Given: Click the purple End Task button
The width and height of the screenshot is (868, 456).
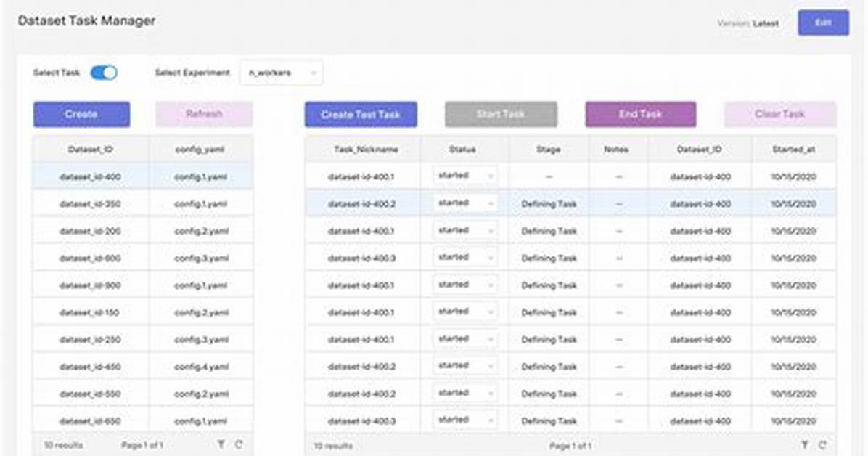Looking at the screenshot, I should pos(641,114).
